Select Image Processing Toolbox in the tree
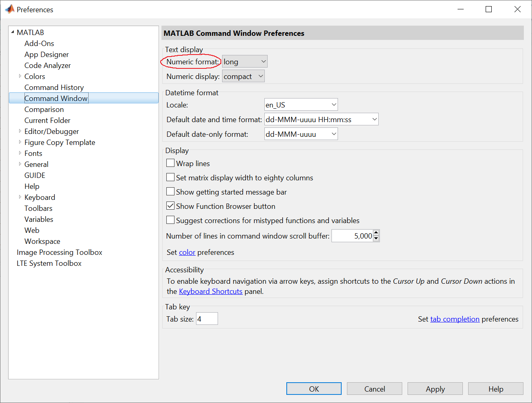The width and height of the screenshot is (532, 403). tap(59, 252)
